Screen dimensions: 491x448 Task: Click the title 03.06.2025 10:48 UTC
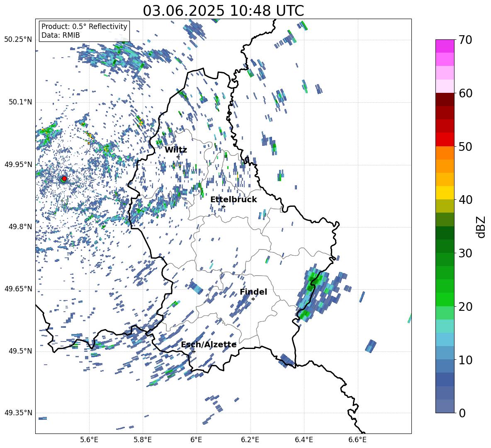223,11
